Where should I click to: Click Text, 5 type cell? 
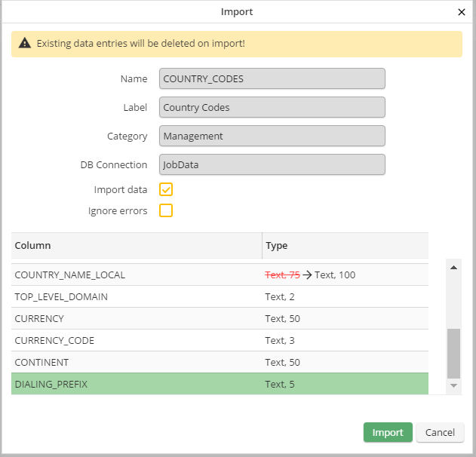(280, 384)
